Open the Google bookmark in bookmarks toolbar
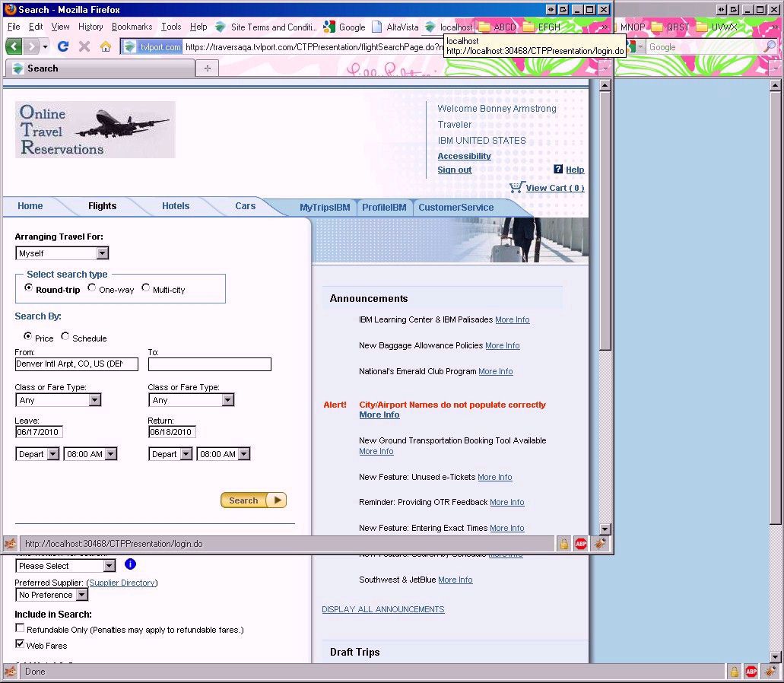 (344, 27)
